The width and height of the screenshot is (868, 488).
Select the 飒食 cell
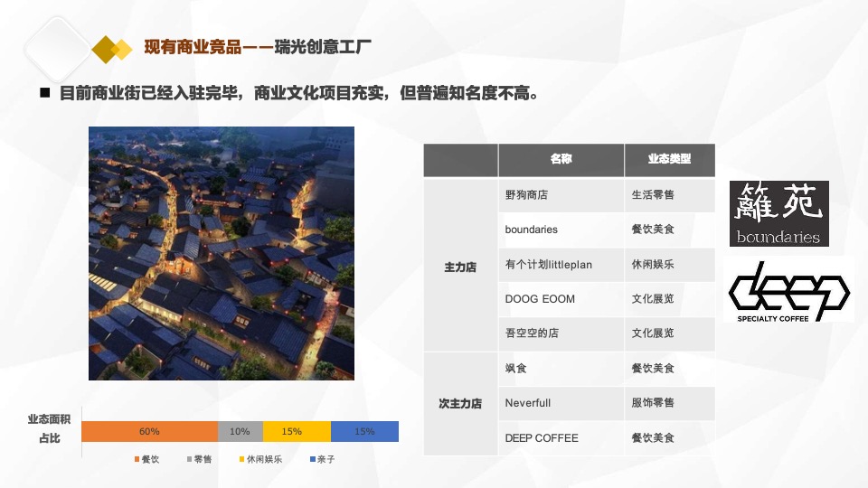(561, 369)
